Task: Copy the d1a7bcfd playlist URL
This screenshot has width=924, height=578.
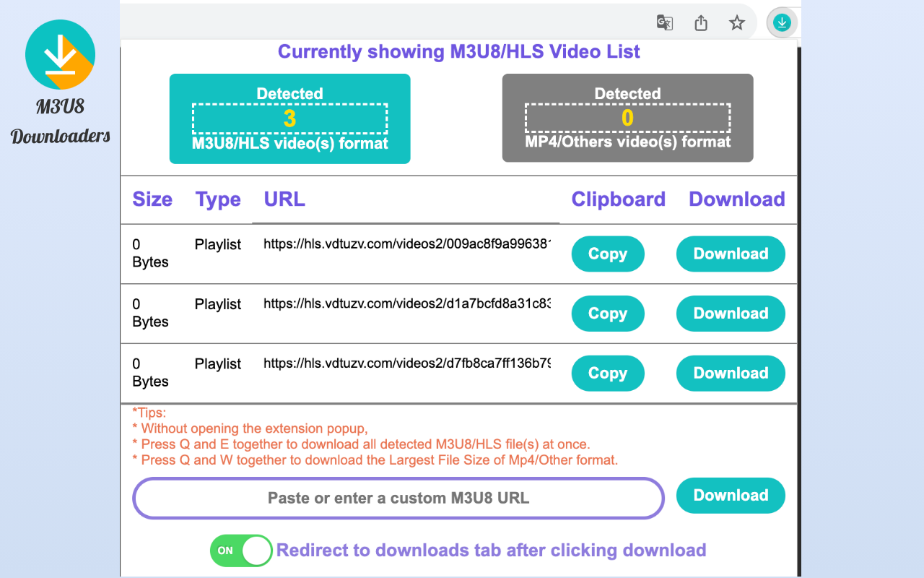Action: click(x=608, y=314)
